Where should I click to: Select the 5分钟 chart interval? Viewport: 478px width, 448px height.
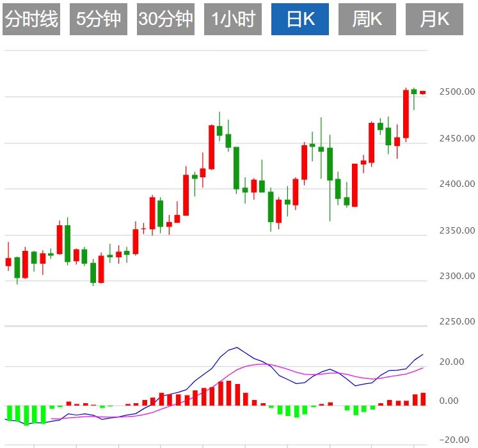[x=99, y=19]
